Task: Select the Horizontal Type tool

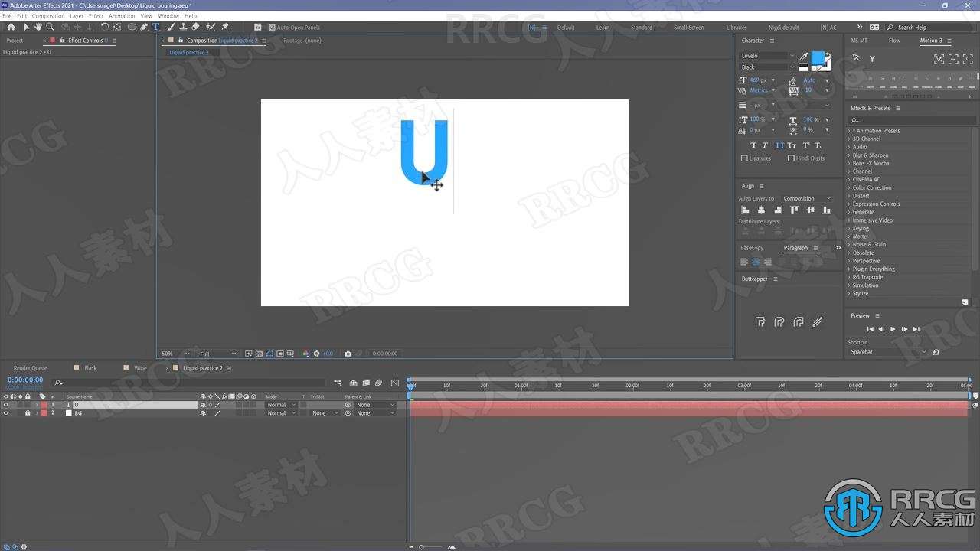Action: (155, 28)
